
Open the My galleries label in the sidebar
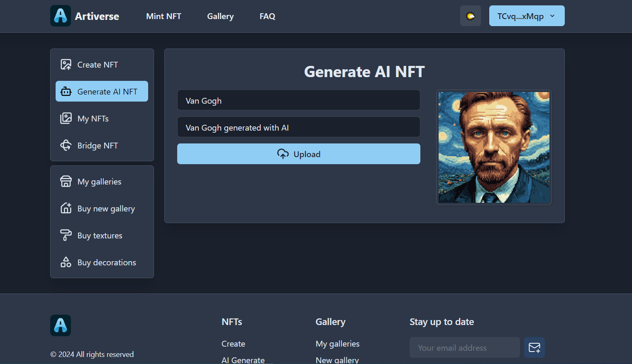pos(99,182)
